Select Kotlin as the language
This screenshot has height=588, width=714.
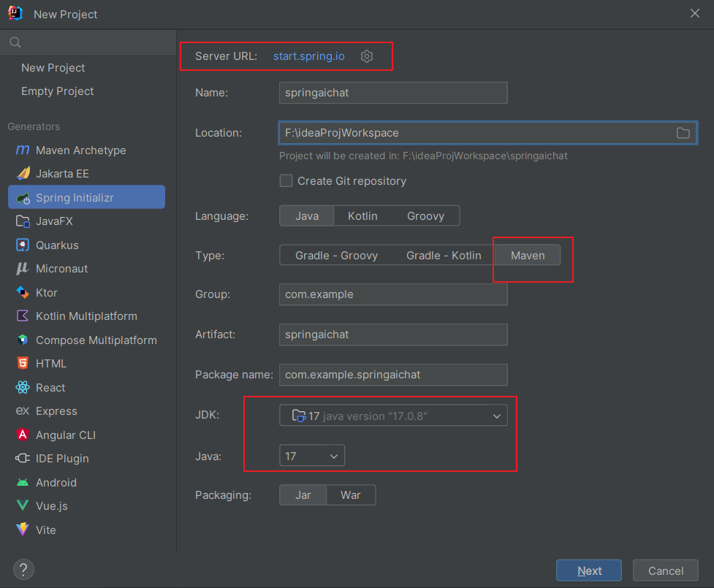click(362, 215)
